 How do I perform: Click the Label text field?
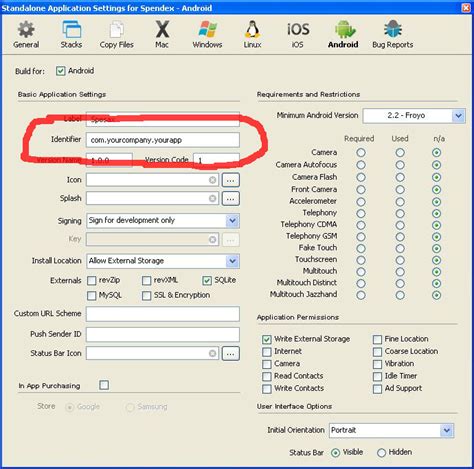163,119
